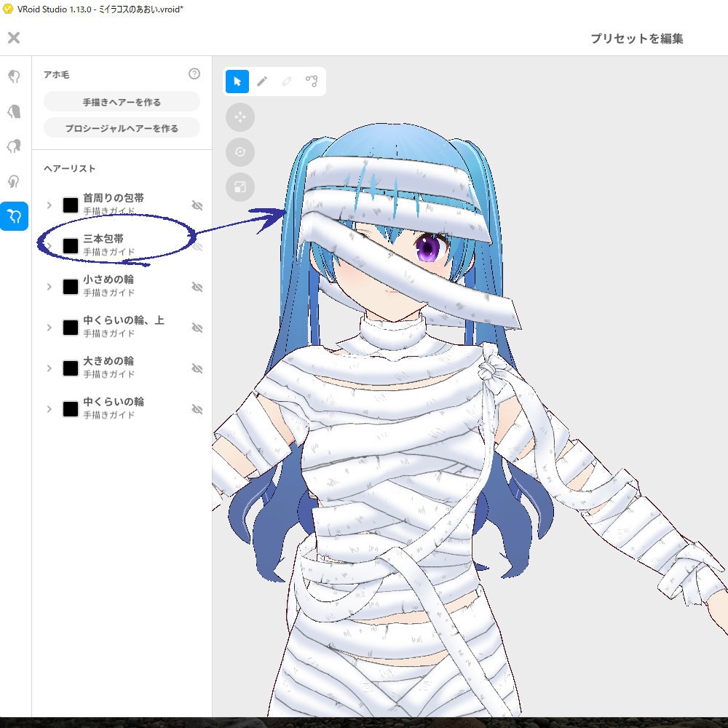Viewport: 728px width, 728px height.
Task: Open the help icon next to アホ毛
Action: 193,73
